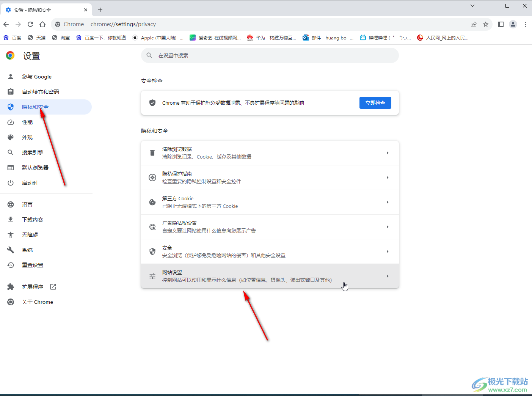Select 搜索引擎 in sidebar

(46, 152)
